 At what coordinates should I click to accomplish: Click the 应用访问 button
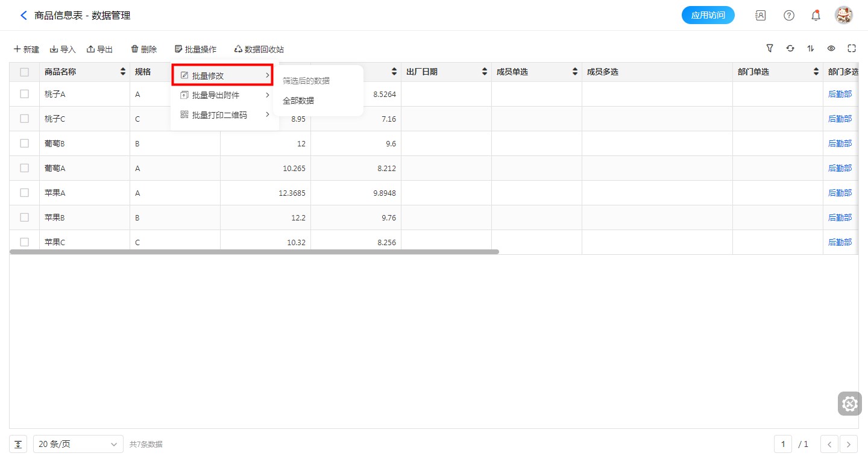coord(708,16)
